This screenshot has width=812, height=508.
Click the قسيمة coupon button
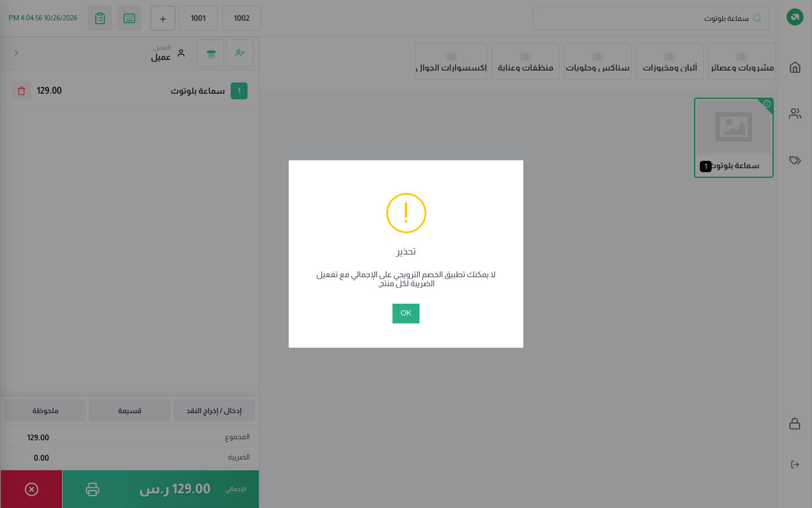coord(130,410)
